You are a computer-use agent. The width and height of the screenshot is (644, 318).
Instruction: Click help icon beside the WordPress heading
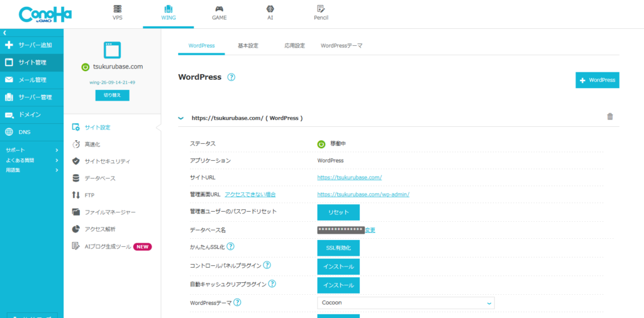(231, 77)
